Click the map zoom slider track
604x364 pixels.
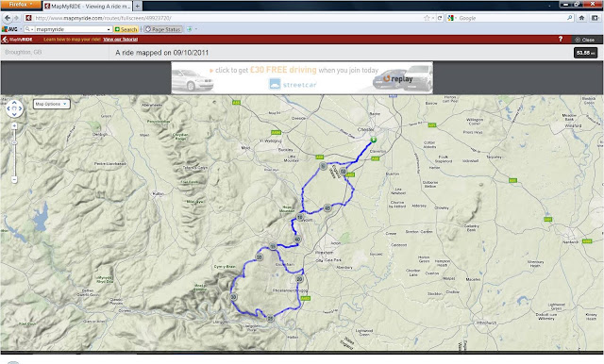click(14, 153)
